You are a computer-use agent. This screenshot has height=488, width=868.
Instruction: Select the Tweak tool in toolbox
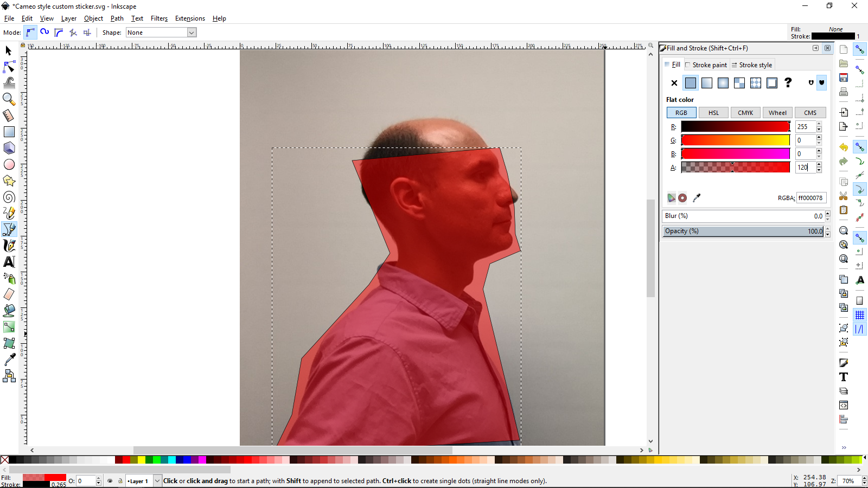click(x=9, y=83)
